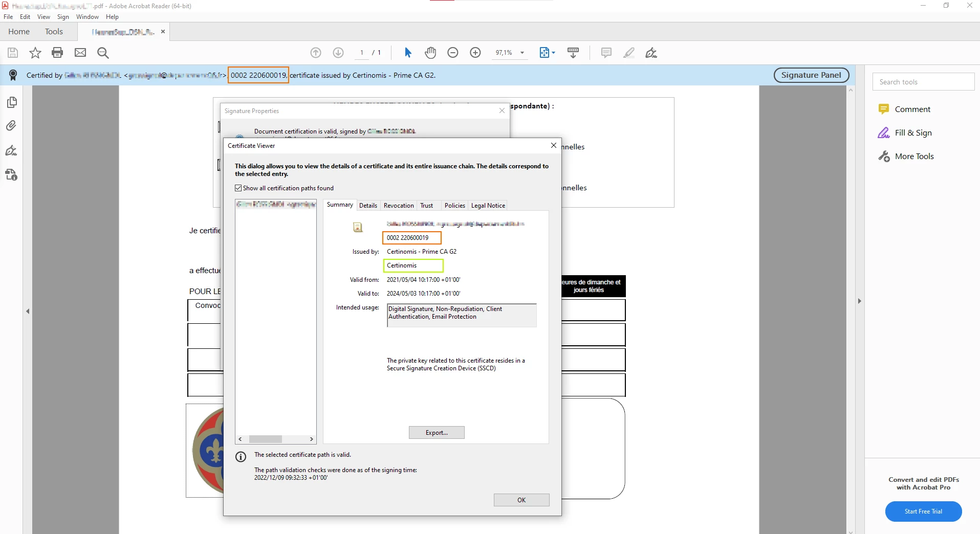The image size is (980, 534).
Task: Open Fill & Sign tool
Action: click(905, 132)
